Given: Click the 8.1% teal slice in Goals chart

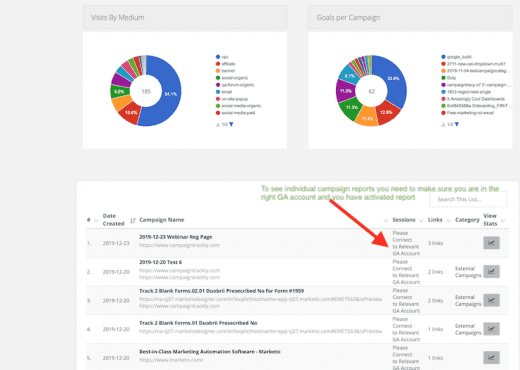Looking at the screenshot, I should pos(349,75).
